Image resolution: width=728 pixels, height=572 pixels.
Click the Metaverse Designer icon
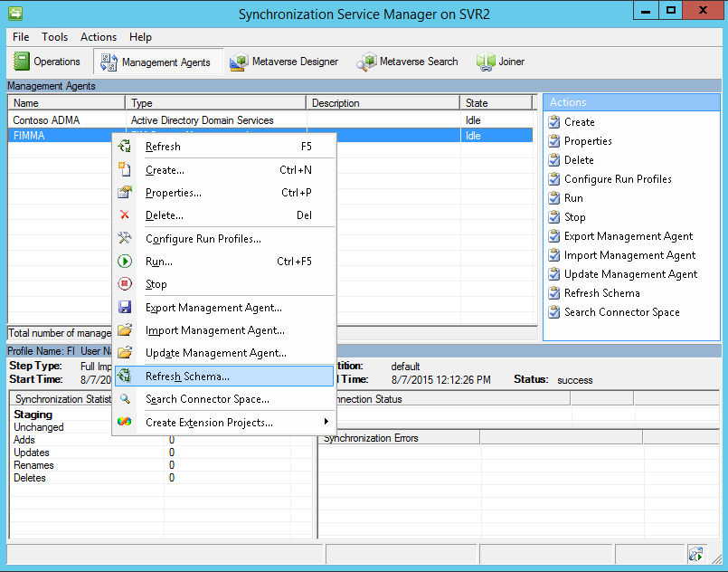[x=239, y=62]
